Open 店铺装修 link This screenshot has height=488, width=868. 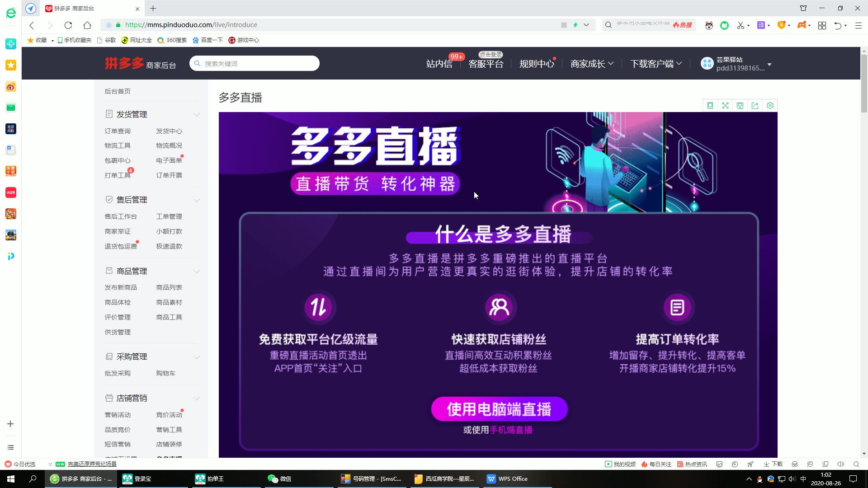(x=169, y=444)
